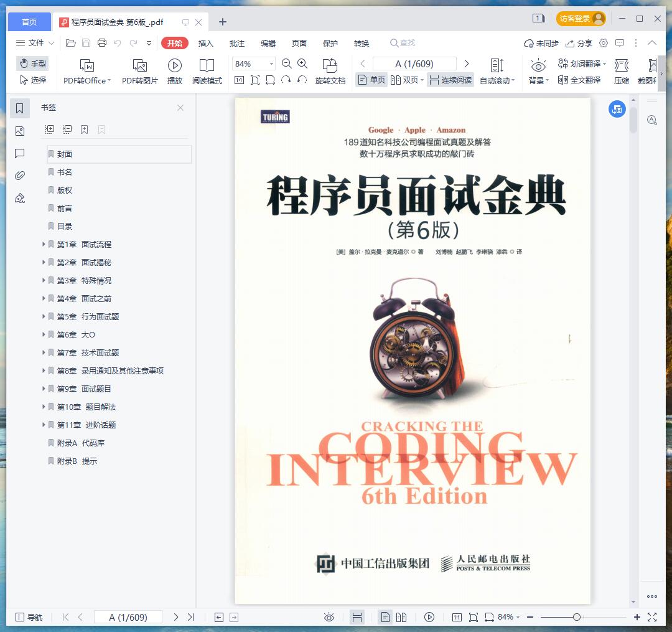Click the 访客登录 login button
Viewport: 672px width, 632px height.
(x=581, y=19)
